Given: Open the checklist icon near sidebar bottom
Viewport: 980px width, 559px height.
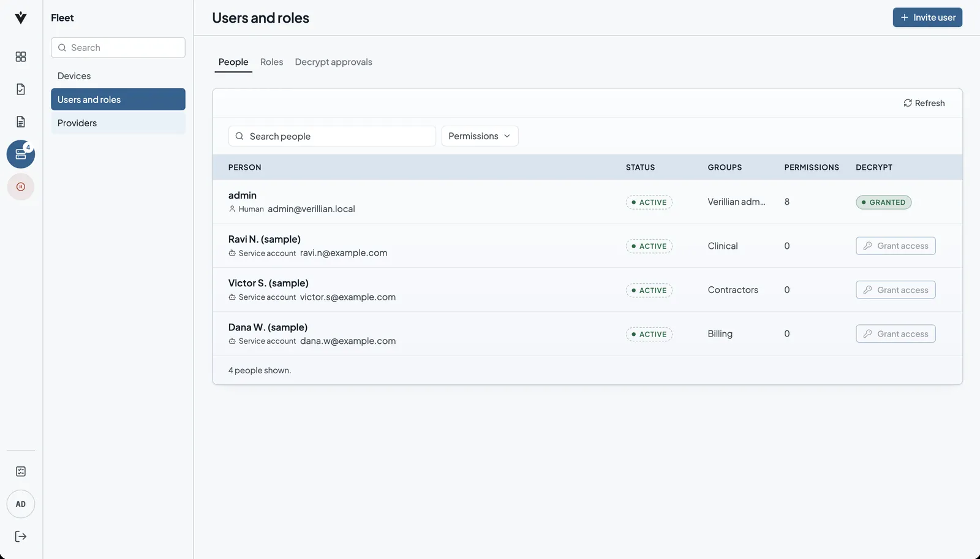Looking at the screenshot, I should coord(21,471).
